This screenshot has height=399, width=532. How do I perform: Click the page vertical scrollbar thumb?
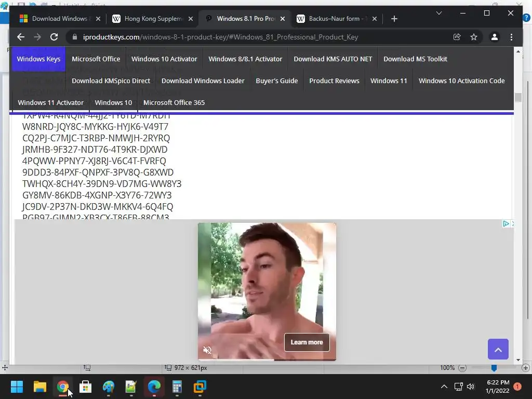coord(518,97)
